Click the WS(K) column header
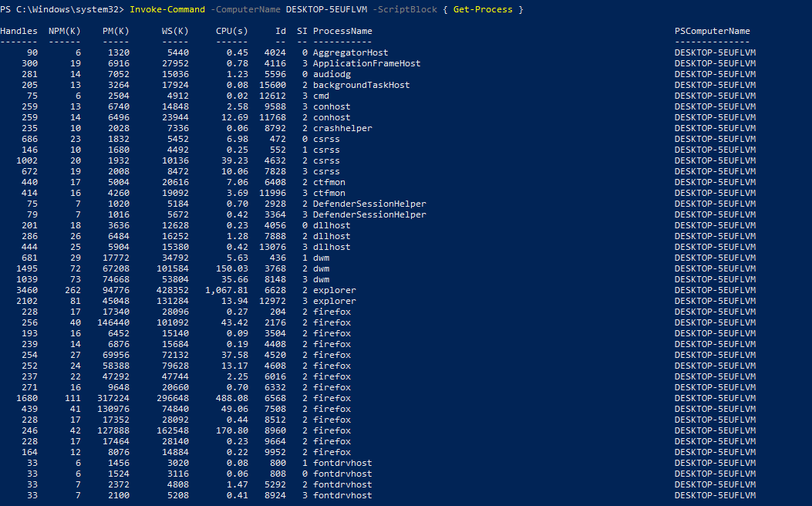 (175, 31)
